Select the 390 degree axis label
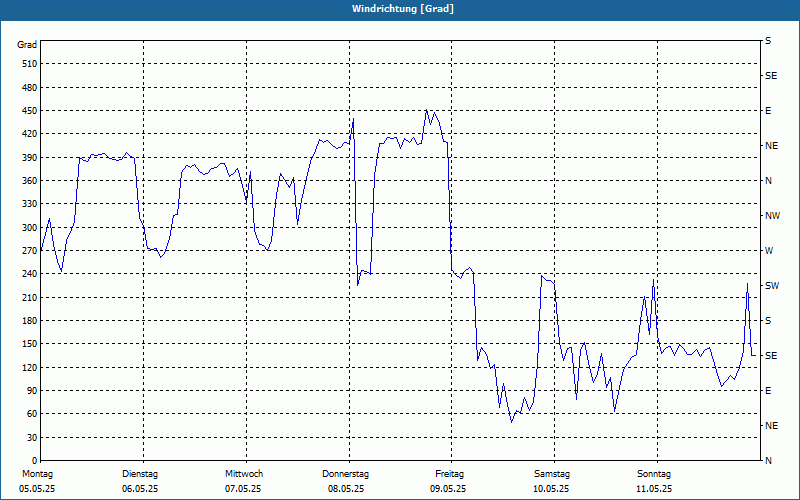This screenshot has width=800, height=500. [x=30, y=158]
